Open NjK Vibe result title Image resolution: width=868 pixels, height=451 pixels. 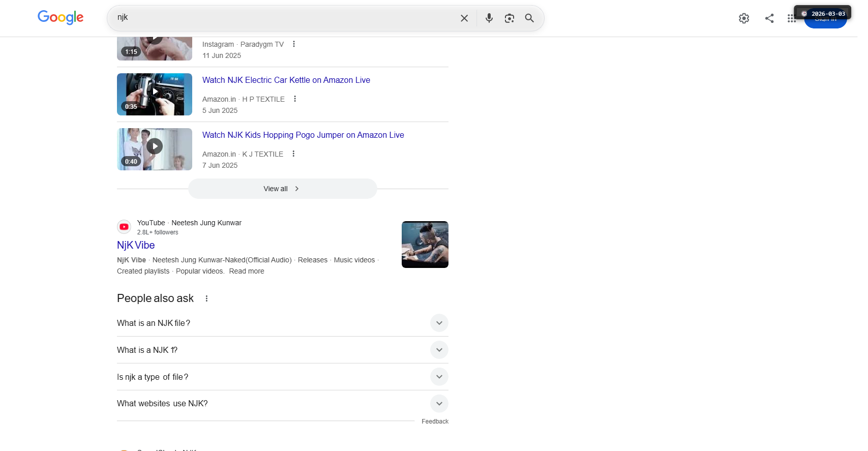tap(136, 245)
